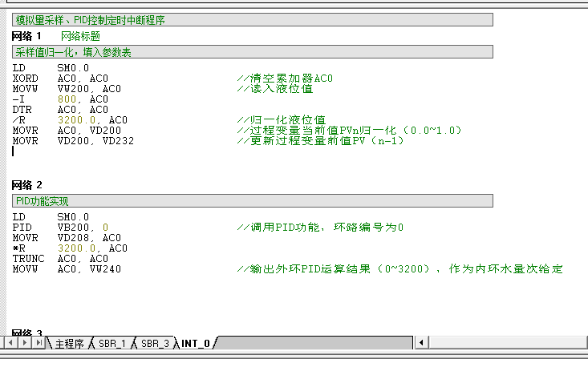Click the comment //调用PID功能,环路编号为0
This screenshot has width=588, height=371.
[x=320, y=228]
